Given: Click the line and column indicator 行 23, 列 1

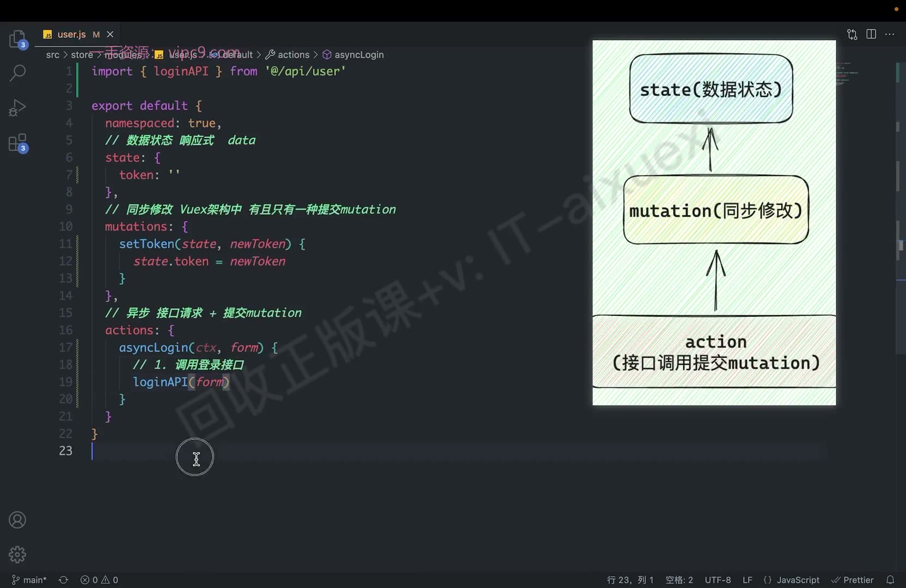Looking at the screenshot, I should (630, 580).
